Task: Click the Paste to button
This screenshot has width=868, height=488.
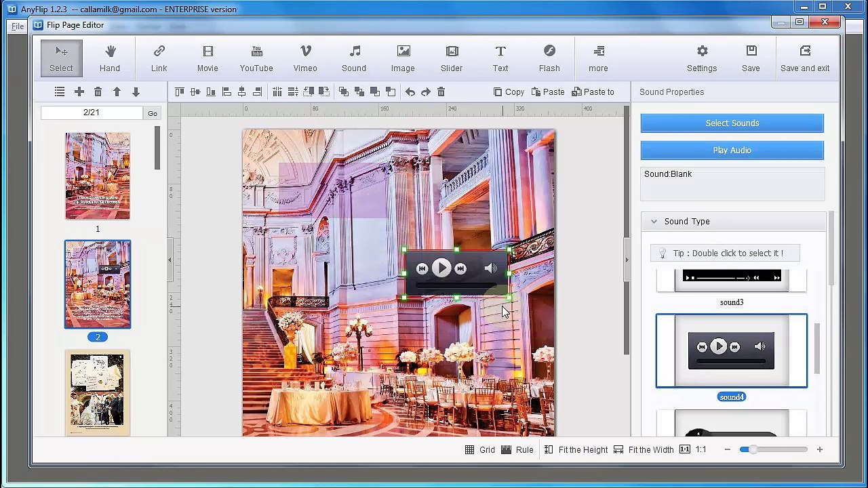Action: (x=593, y=91)
